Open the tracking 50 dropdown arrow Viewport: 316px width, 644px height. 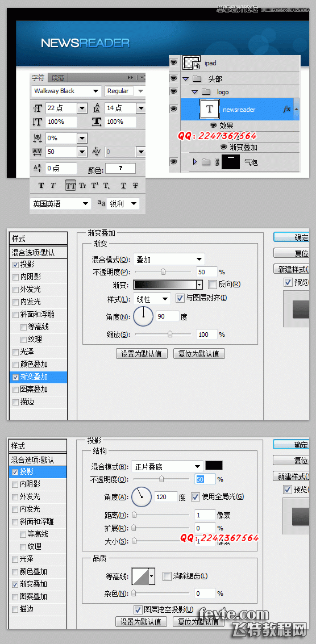(x=82, y=152)
